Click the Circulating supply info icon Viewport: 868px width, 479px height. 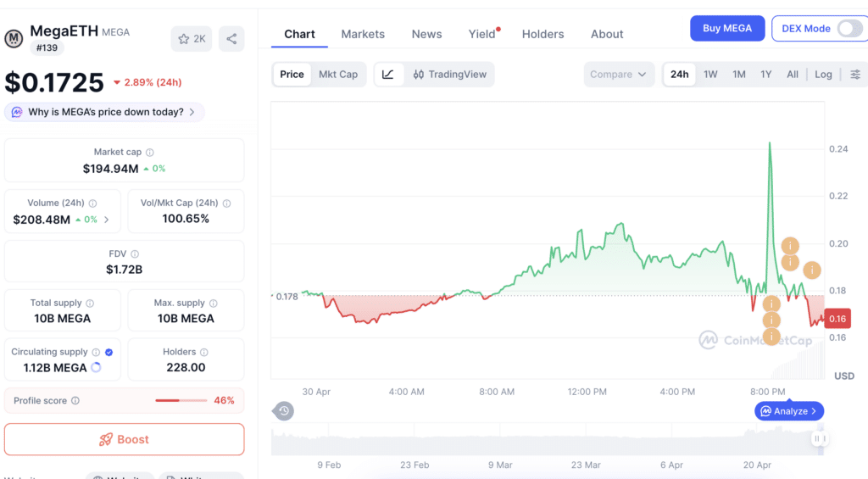[97, 352]
